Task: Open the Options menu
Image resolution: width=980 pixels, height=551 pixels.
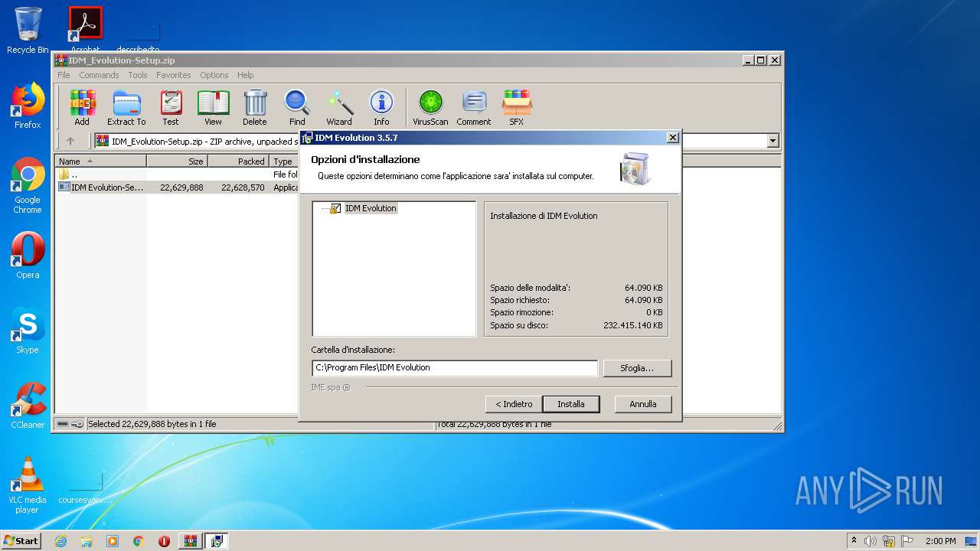Action: 214,75
